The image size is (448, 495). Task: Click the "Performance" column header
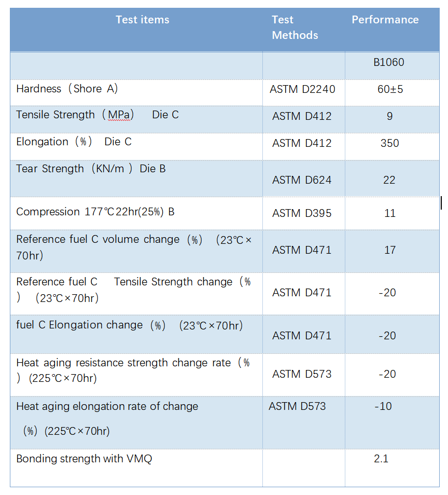pos(385,20)
